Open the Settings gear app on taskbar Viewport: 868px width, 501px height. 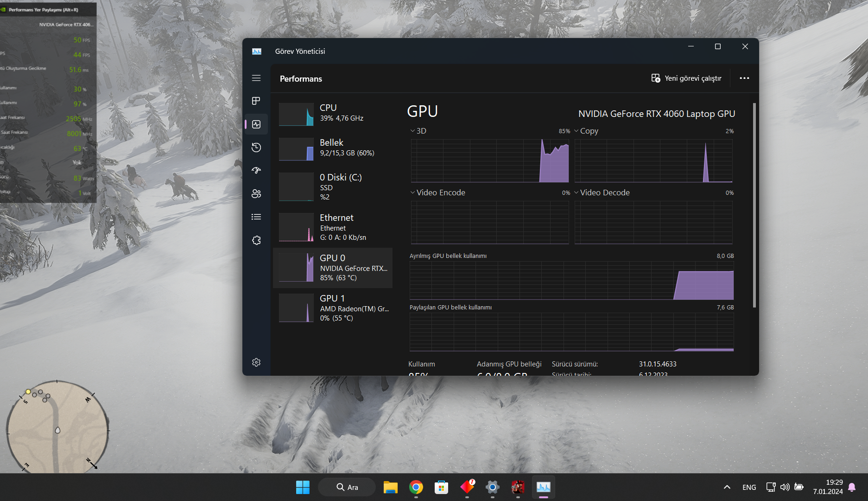click(492, 487)
